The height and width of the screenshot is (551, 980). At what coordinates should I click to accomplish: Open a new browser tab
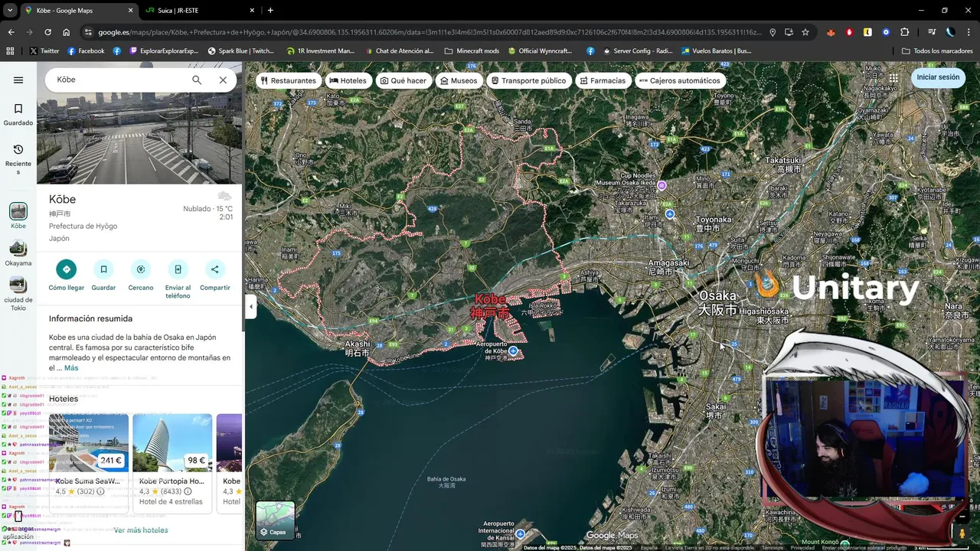click(x=270, y=11)
